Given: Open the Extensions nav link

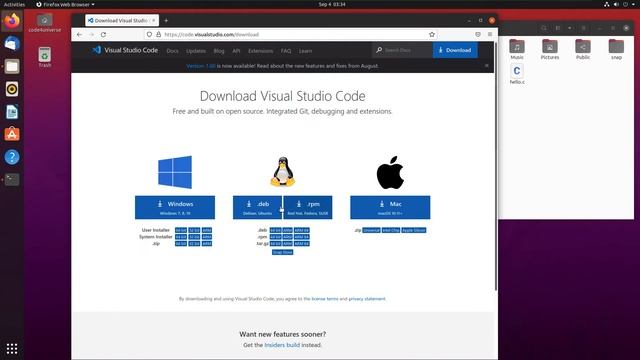Looking at the screenshot, I should tap(260, 51).
